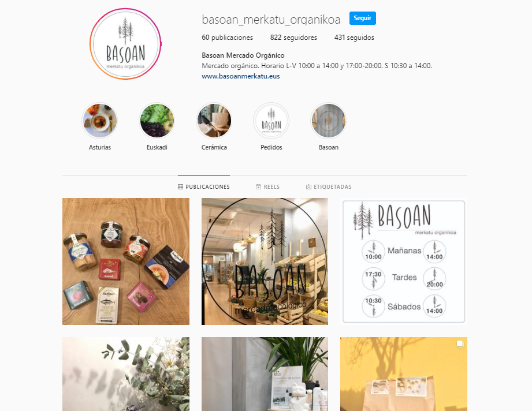The height and width of the screenshot is (411, 532).
Task: Open the www.basoanmerkatu.eus website link
Action: [x=241, y=76]
